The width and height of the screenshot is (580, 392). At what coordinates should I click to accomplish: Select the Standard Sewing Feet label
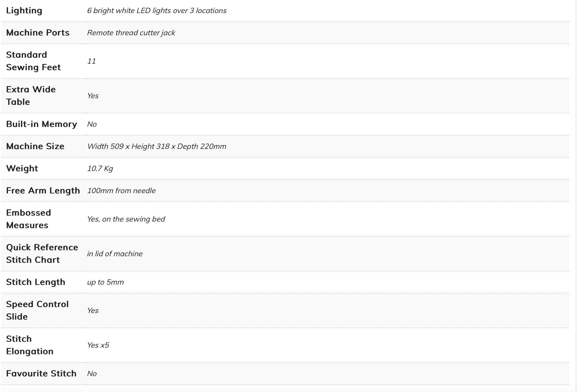tap(34, 61)
